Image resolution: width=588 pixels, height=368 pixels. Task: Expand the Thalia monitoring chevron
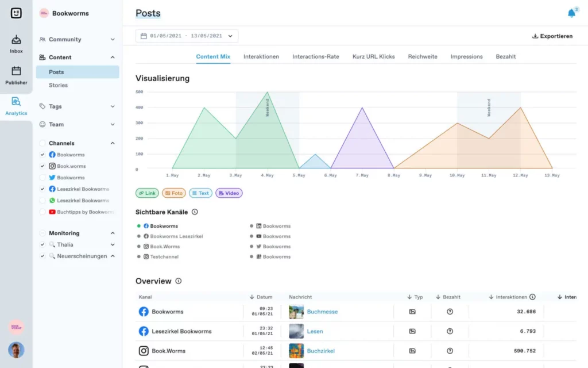click(113, 244)
